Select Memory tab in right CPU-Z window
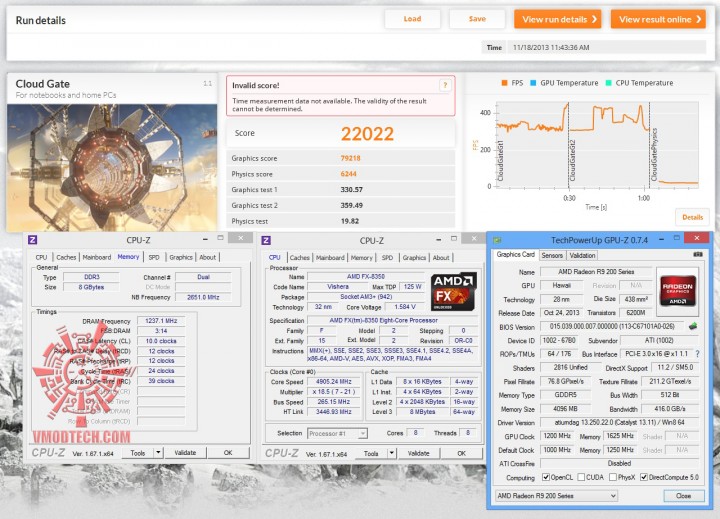Screen dimensions: 720x519 point(362,258)
